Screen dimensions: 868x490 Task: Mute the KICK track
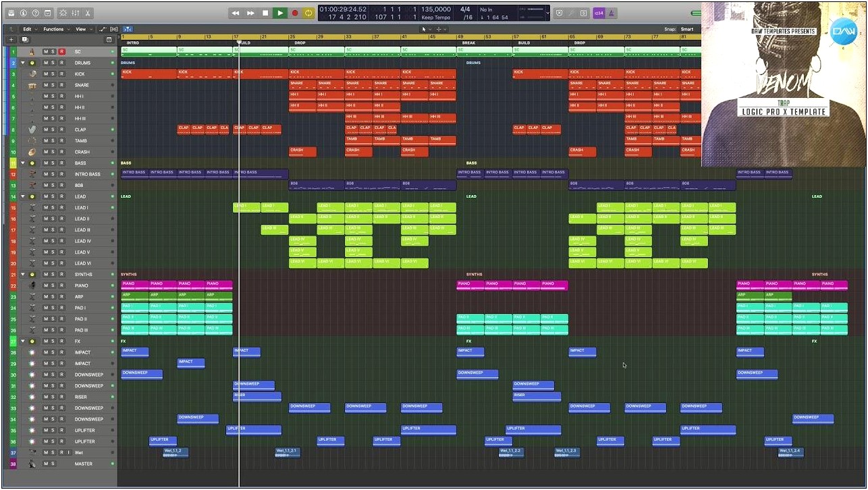coord(46,74)
